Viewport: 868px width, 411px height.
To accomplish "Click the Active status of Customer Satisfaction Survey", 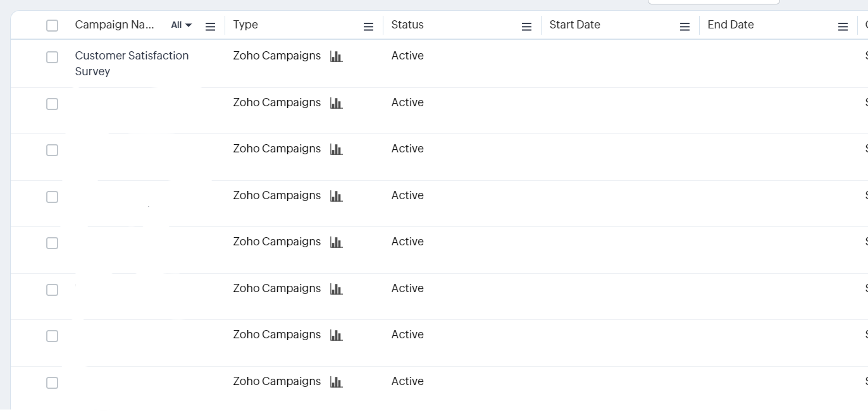I will 407,56.
